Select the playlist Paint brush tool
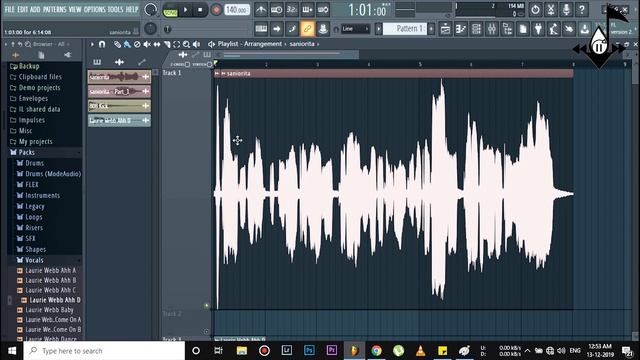Viewport: 640px width, 360px height. [x=127, y=44]
